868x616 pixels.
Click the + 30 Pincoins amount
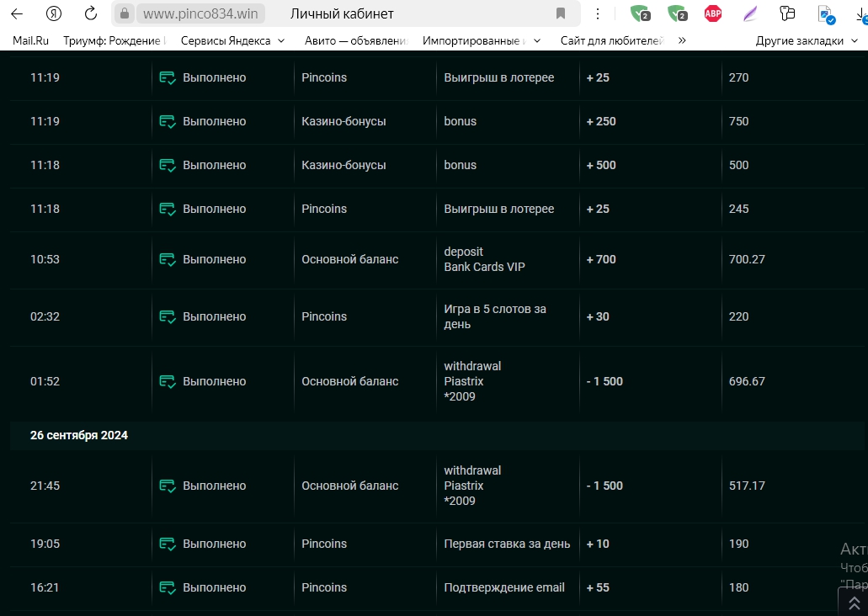[598, 316]
